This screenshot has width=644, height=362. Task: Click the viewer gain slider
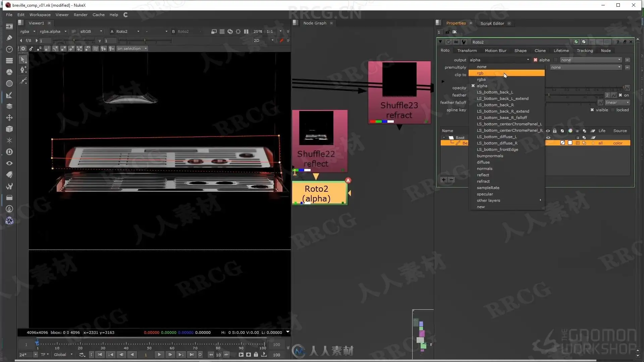(74, 41)
